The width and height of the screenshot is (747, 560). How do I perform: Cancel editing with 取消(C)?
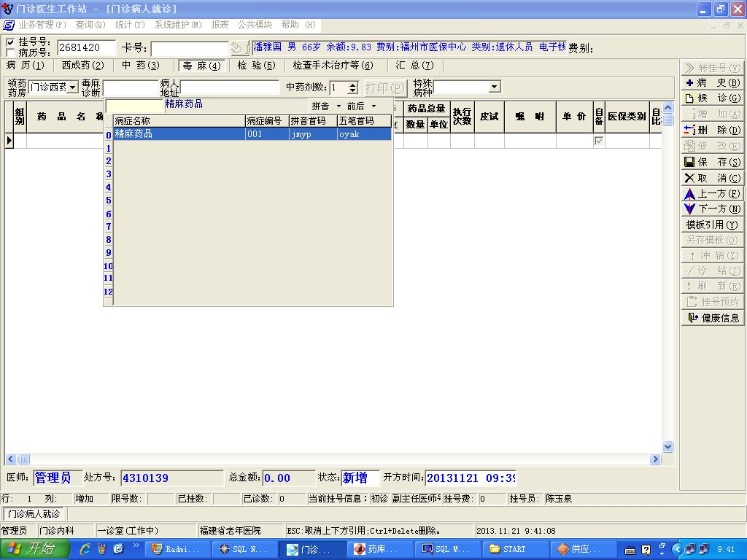point(713,178)
